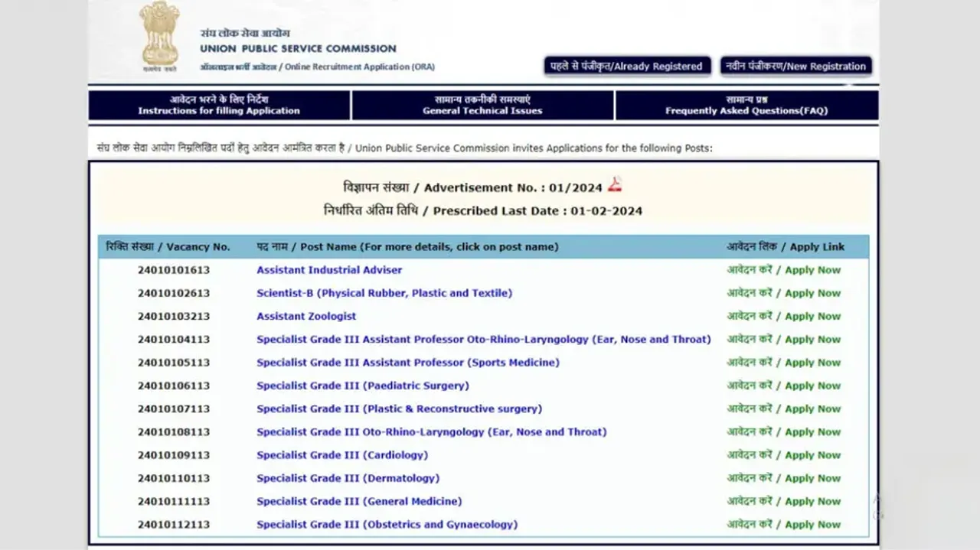Image resolution: width=980 pixels, height=550 pixels.
Task: Open the Assistant Industrial Adviser post link
Action: (329, 270)
